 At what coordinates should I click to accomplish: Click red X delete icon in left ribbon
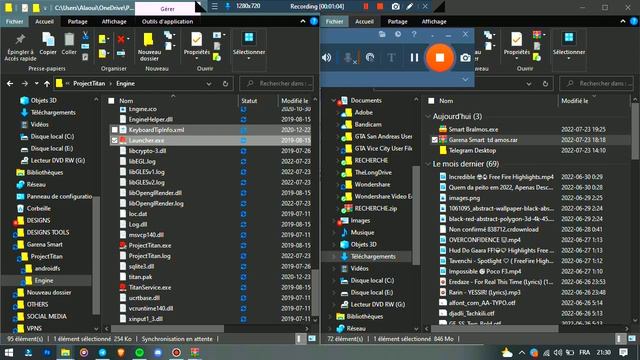121,39
